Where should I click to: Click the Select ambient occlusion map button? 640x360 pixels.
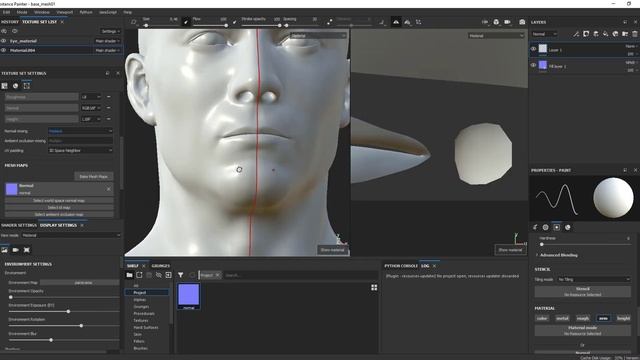tap(59, 214)
